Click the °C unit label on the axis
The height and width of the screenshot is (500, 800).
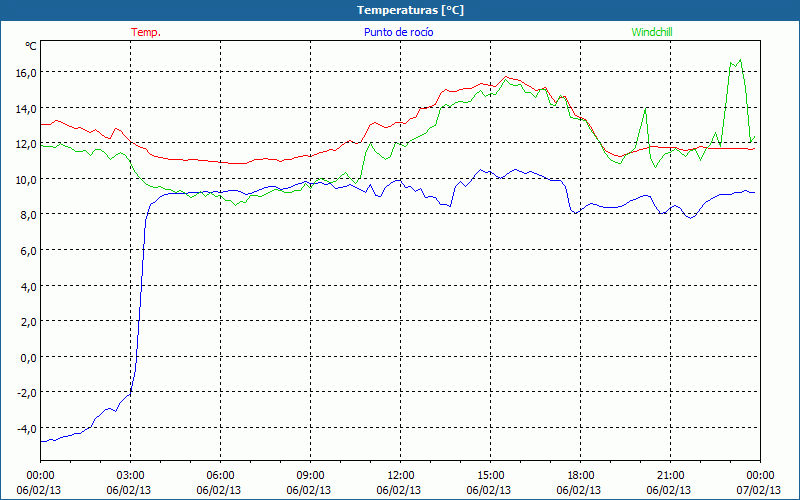[31, 46]
